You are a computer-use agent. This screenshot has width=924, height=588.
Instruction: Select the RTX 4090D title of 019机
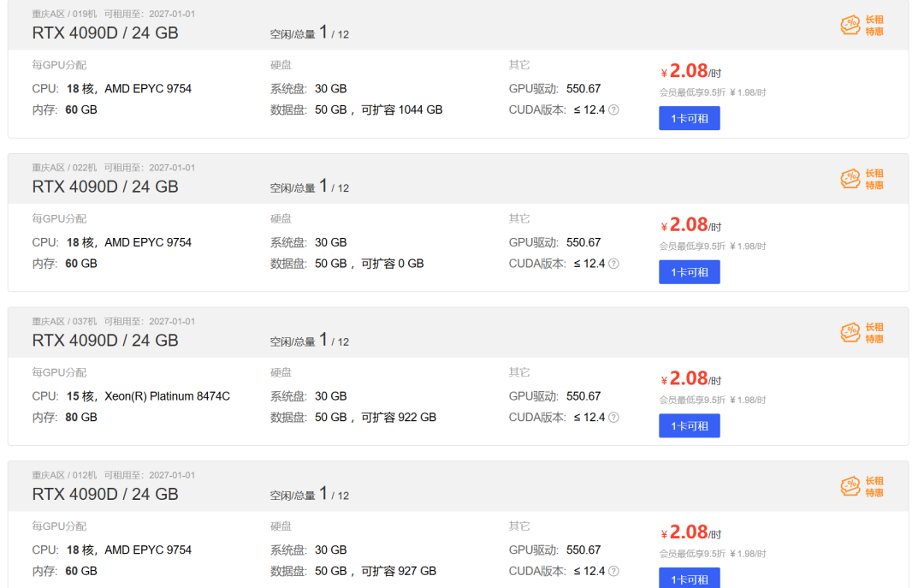point(105,33)
